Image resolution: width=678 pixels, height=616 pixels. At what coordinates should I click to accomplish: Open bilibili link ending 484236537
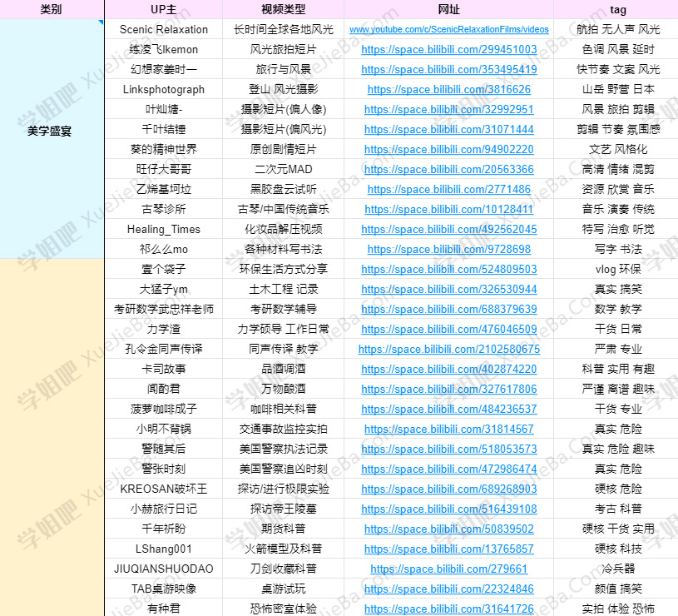pos(449,409)
